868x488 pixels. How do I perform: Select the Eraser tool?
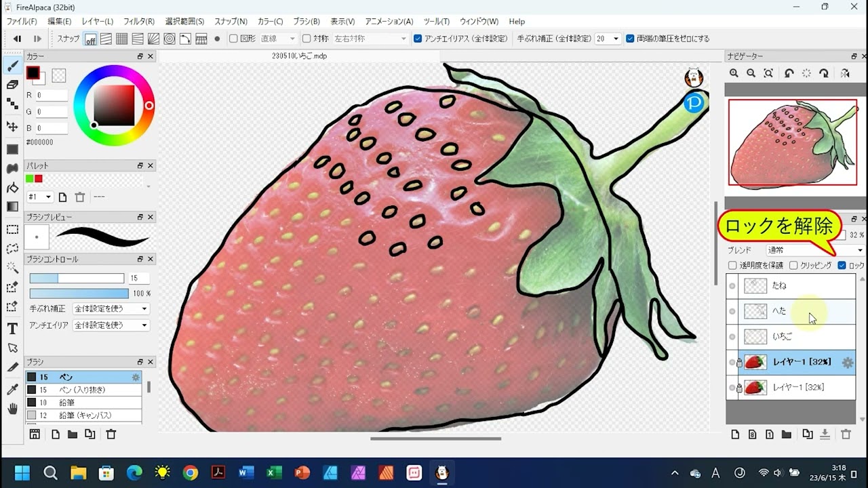coord(12,85)
